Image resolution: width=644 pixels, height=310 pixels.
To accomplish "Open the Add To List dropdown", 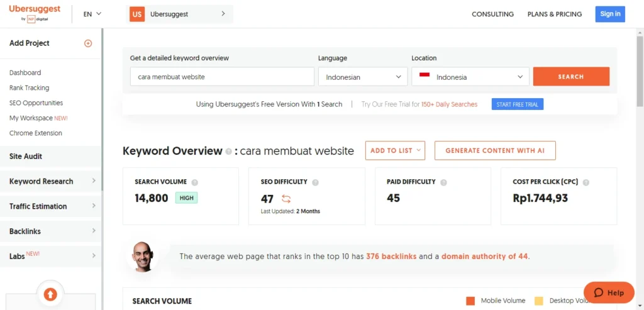I will pos(395,151).
